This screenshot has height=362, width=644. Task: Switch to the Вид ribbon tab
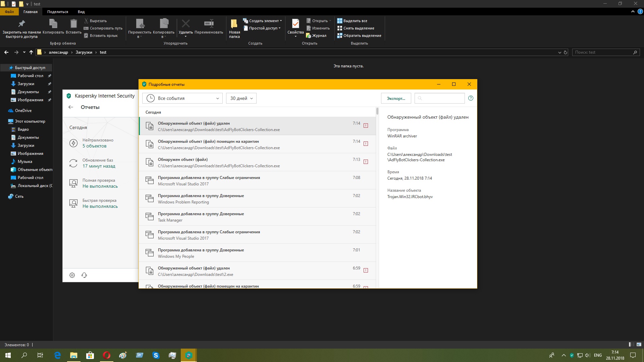[81, 12]
